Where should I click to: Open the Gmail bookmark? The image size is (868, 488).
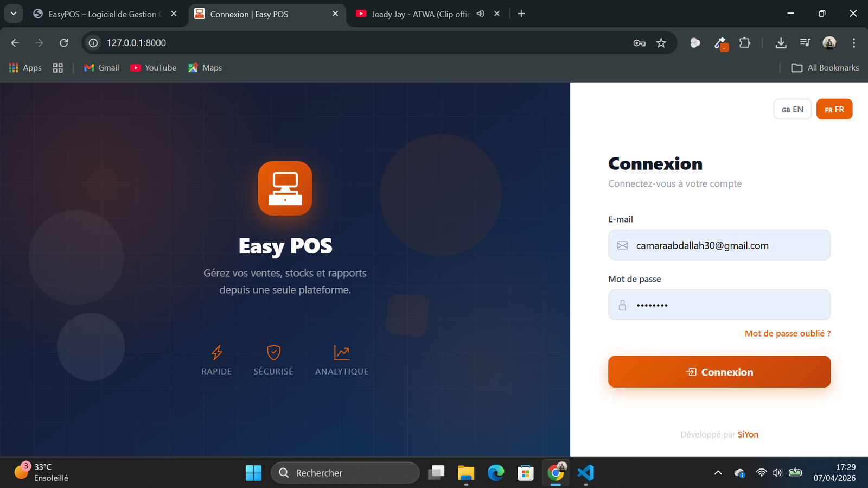tap(101, 68)
